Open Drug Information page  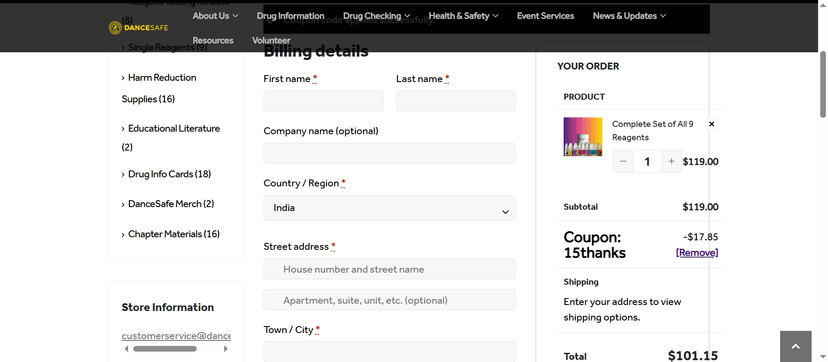[x=290, y=16]
